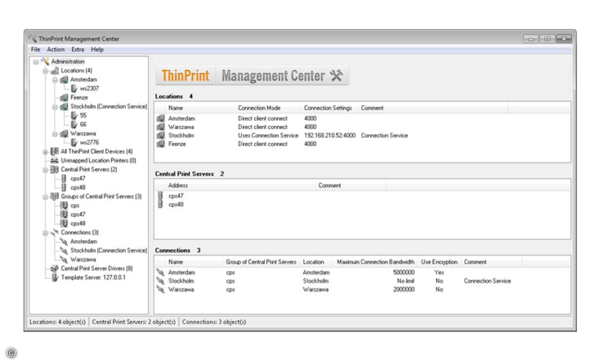Click status bar Connections: 3 object(s)

pyautogui.click(x=214, y=322)
